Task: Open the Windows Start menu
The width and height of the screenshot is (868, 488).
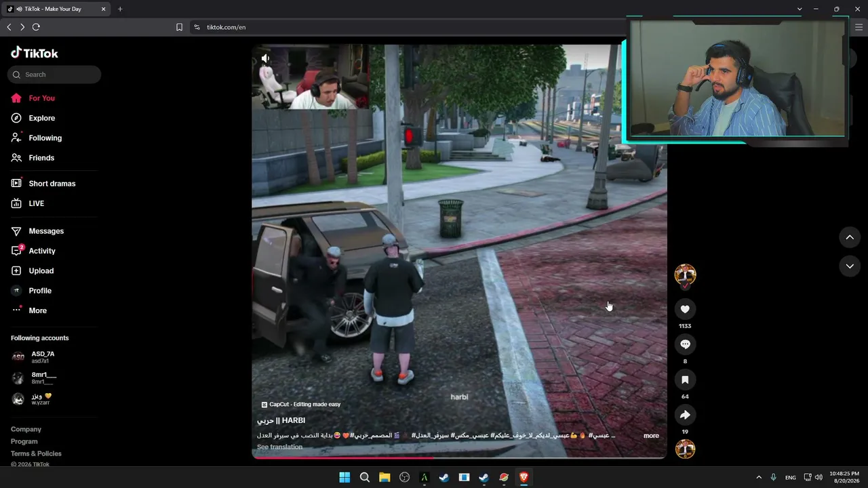Action: [344, 477]
